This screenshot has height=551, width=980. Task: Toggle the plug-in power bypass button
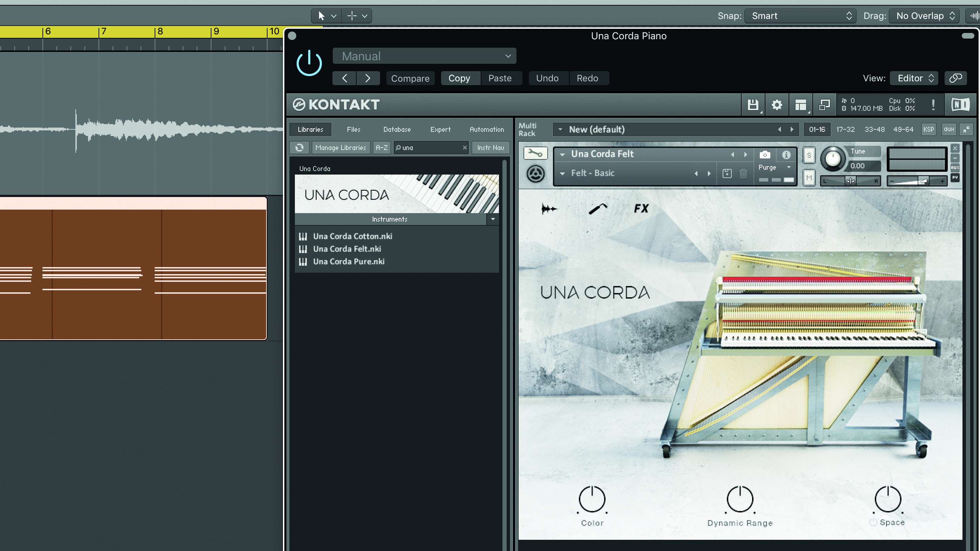pos(309,63)
